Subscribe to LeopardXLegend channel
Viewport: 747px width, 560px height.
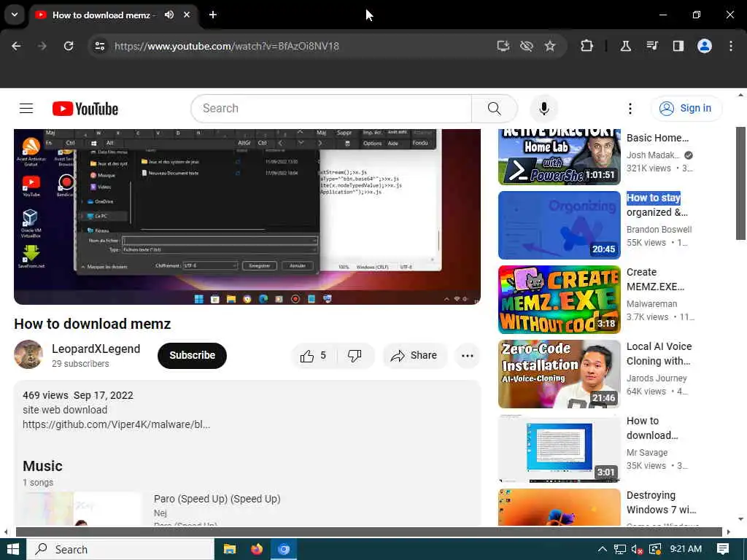192,356
